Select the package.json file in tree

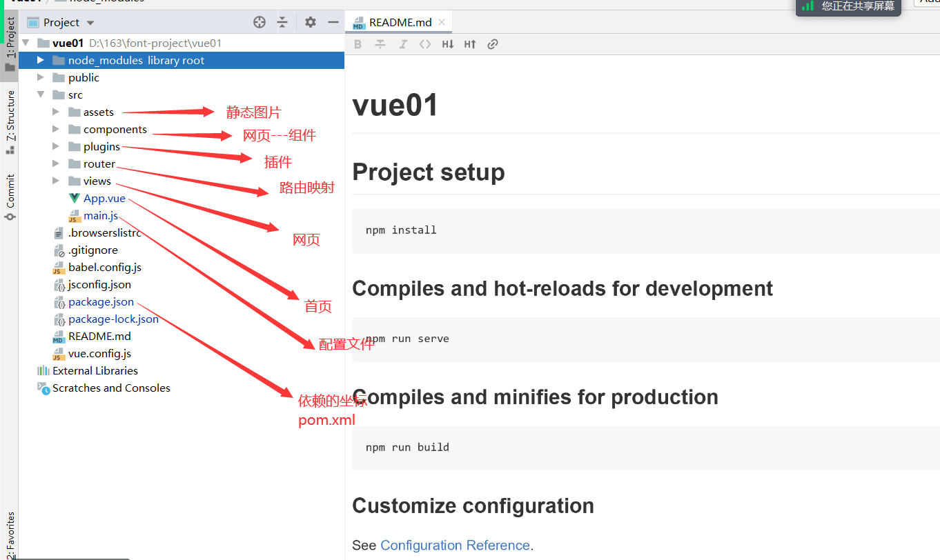point(101,302)
